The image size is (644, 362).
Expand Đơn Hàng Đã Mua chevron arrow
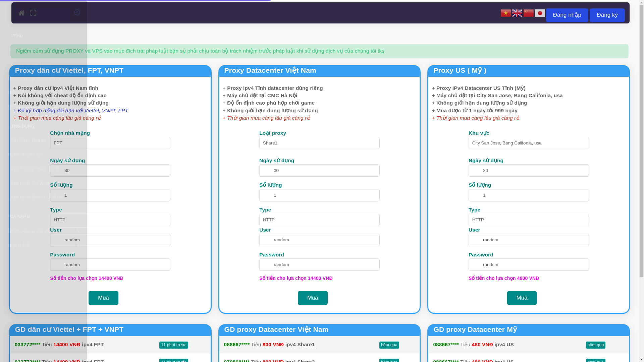(x=78, y=231)
